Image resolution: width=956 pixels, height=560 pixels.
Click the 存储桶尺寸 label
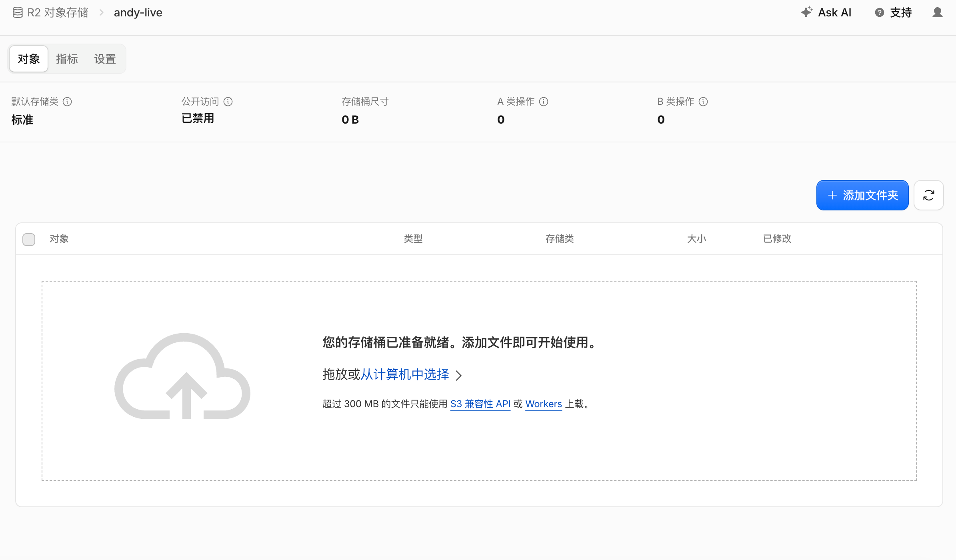(365, 102)
